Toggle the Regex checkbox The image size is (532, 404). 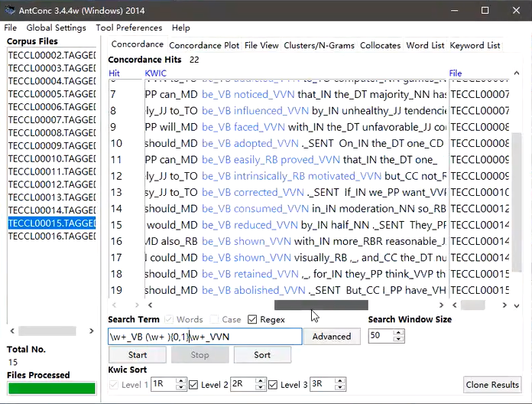pos(252,320)
